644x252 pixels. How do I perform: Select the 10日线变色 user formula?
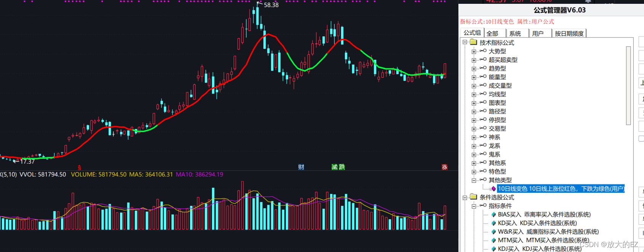(x=561, y=189)
